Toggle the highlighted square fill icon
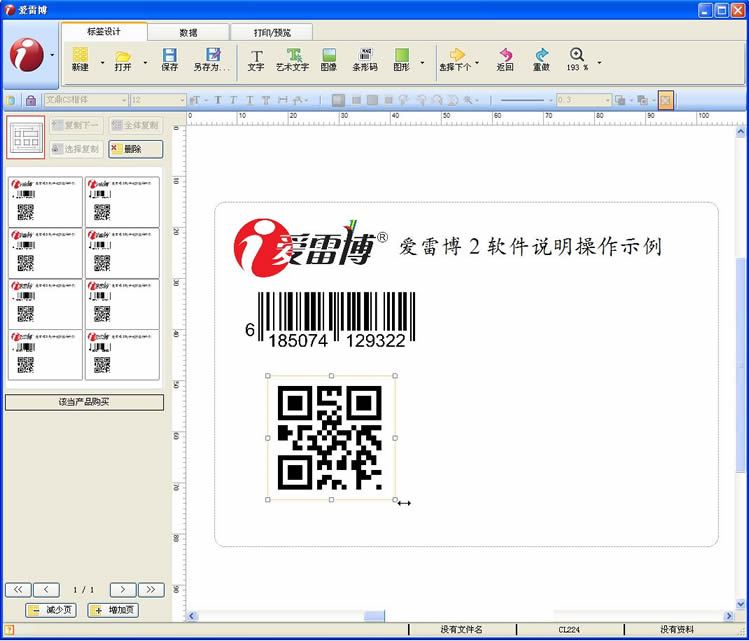The height and width of the screenshot is (641, 749). 338,100
